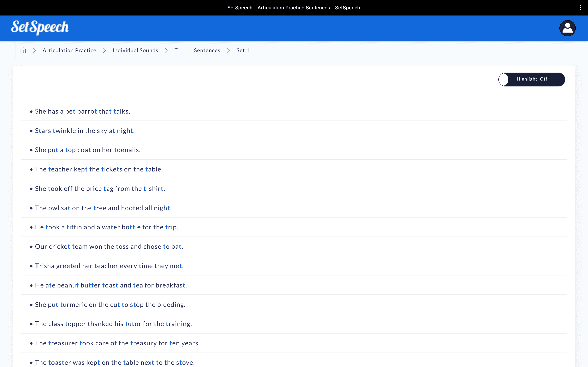Click the chevron after the home icon
The width and height of the screenshot is (588, 367).
point(34,50)
